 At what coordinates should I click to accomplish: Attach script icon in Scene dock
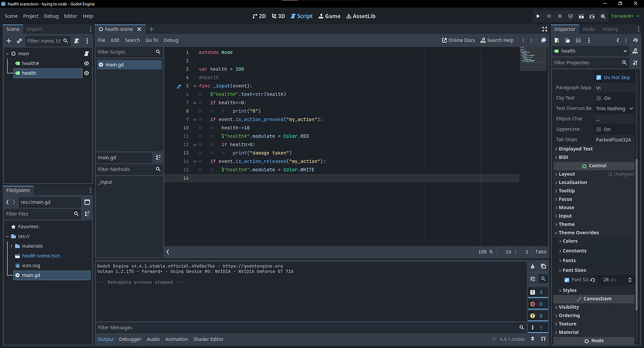(76, 41)
